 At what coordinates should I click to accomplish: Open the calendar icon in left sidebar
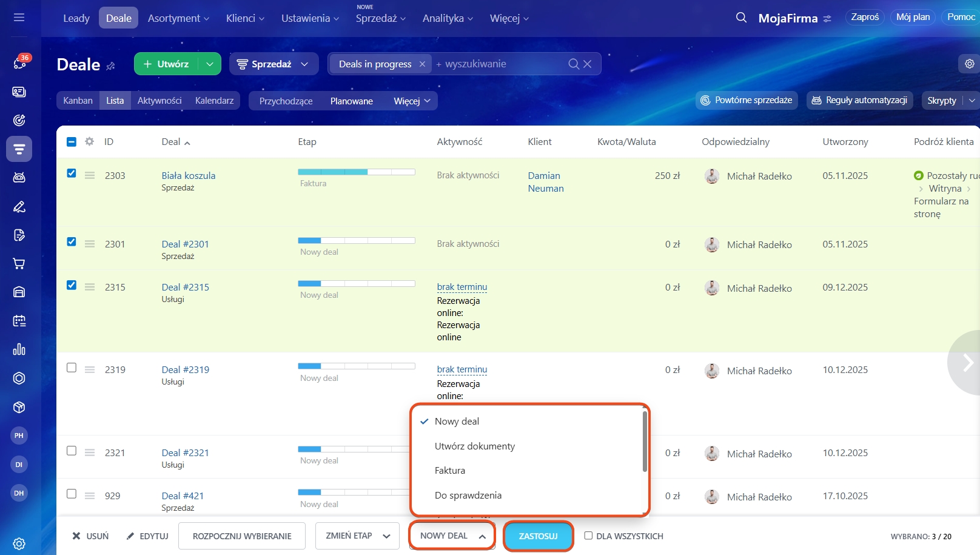tap(19, 321)
